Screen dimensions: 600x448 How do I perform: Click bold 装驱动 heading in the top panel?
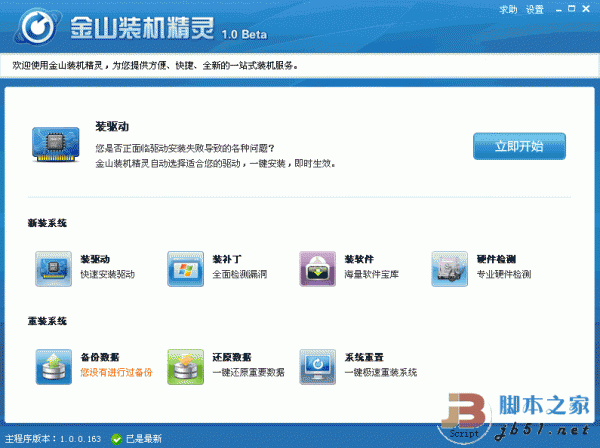pyautogui.click(x=112, y=127)
